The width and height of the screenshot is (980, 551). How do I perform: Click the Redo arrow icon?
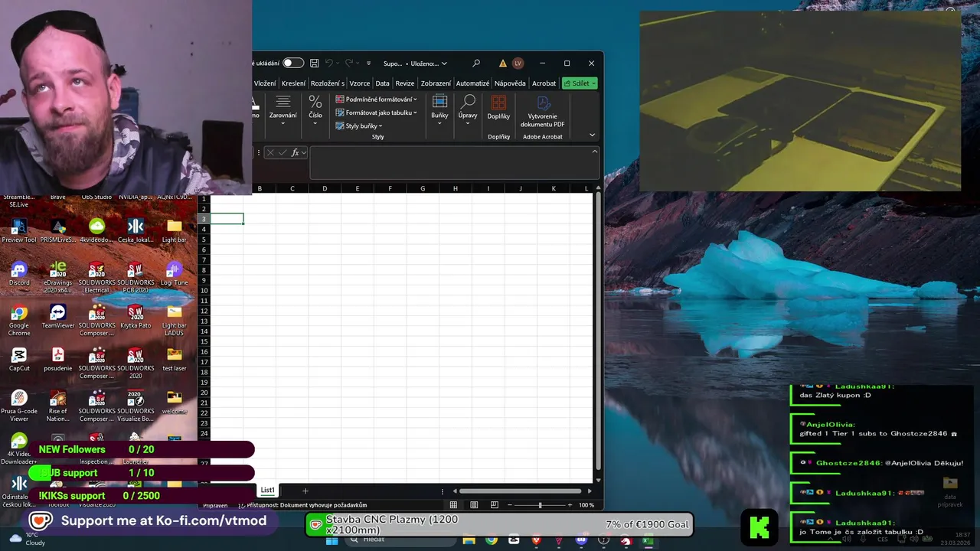tap(348, 64)
